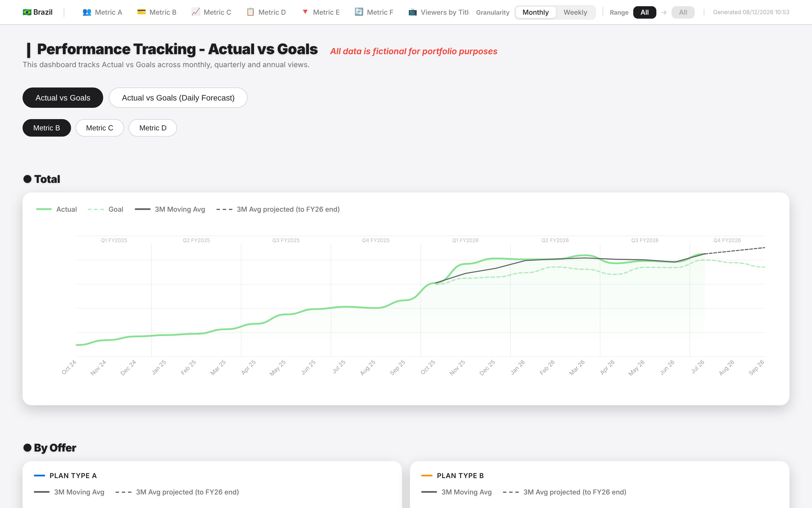Toggle 3M Moving Avg in Plan Type B

pyautogui.click(x=456, y=492)
